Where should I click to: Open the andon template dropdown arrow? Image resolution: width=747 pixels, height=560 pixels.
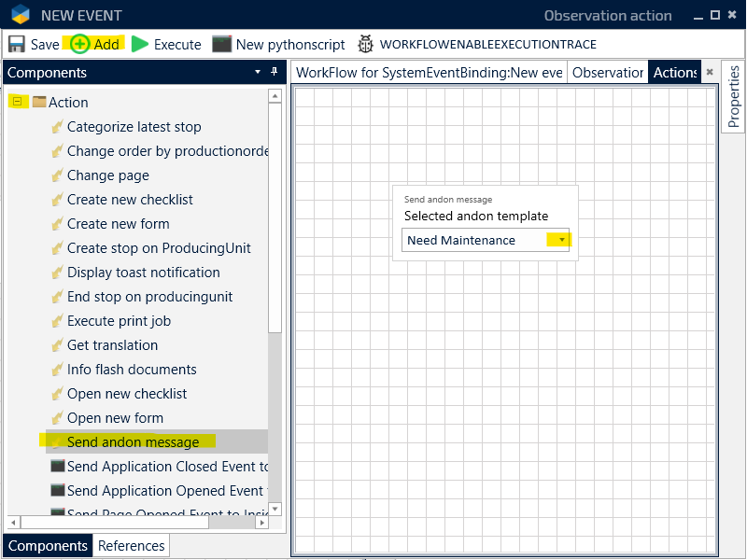click(561, 240)
